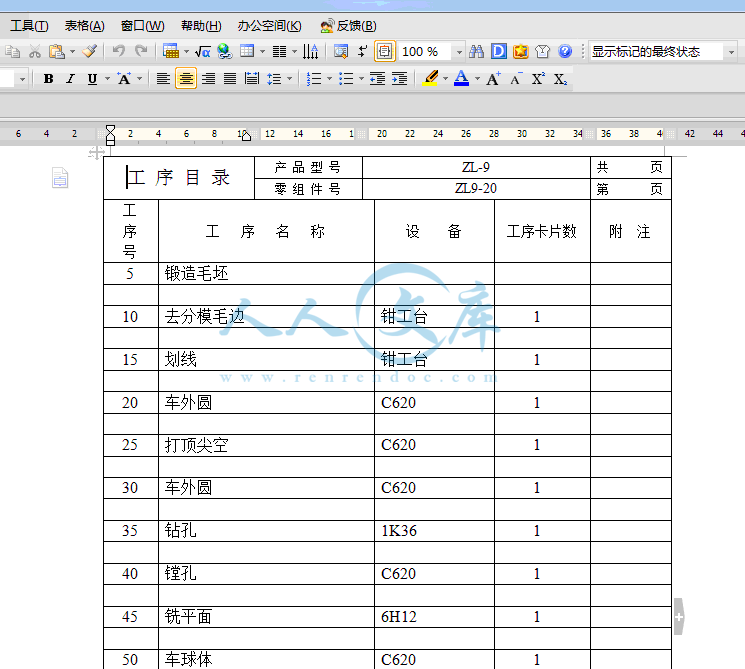The height and width of the screenshot is (669, 745).
Task: Toggle center alignment
Action: [186, 78]
